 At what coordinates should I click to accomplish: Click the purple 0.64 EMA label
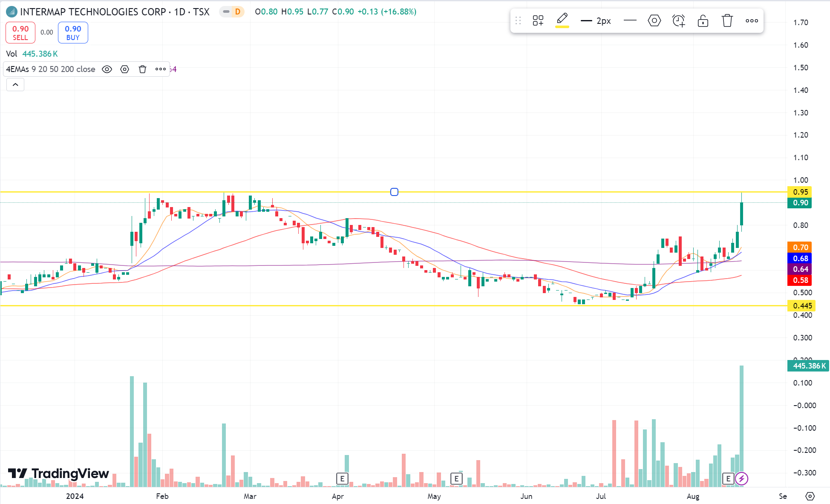(x=800, y=269)
